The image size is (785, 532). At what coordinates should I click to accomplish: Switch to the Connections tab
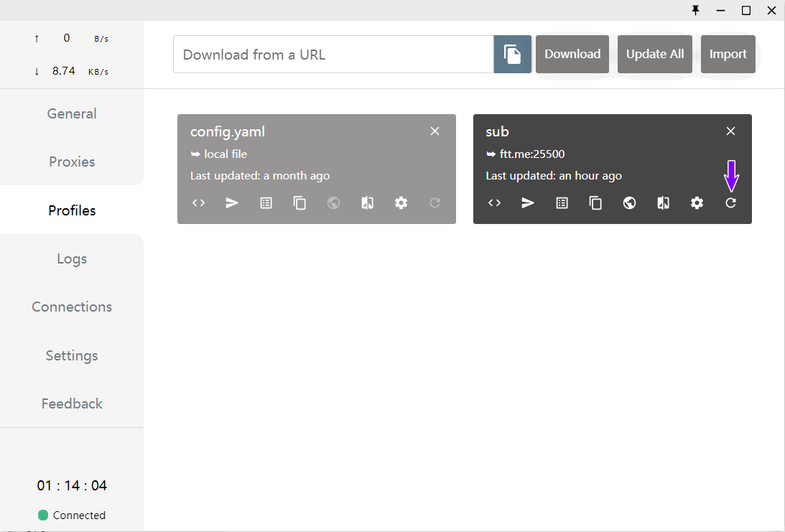tap(72, 307)
